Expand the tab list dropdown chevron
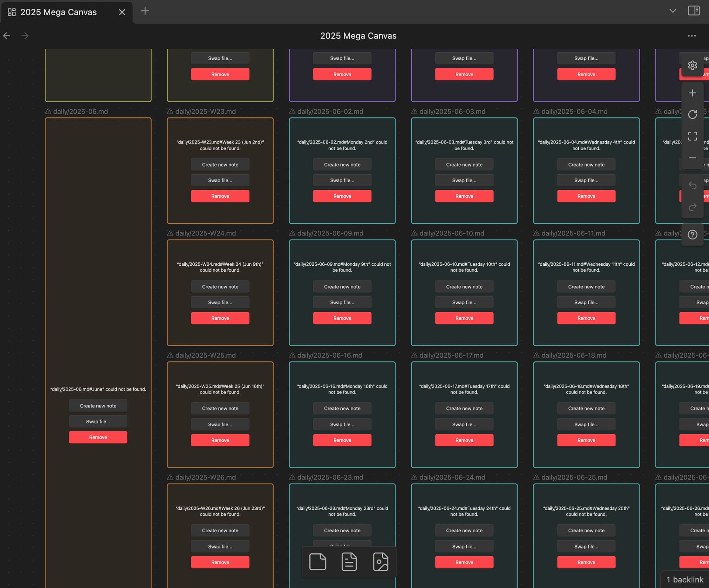 (x=673, y=11)
